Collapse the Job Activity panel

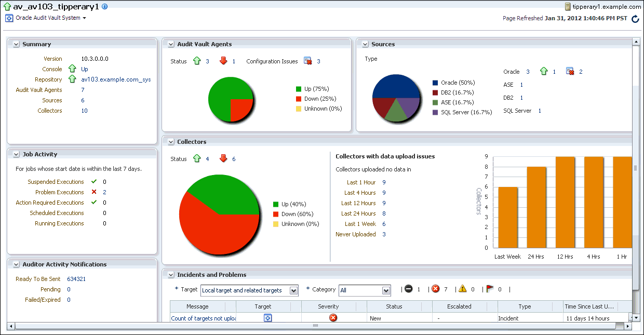[16, 154]
